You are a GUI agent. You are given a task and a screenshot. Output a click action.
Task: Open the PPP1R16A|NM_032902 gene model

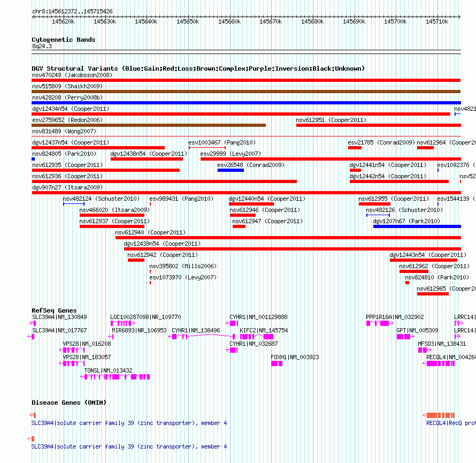pyautogui.click(x=380, y=323)
